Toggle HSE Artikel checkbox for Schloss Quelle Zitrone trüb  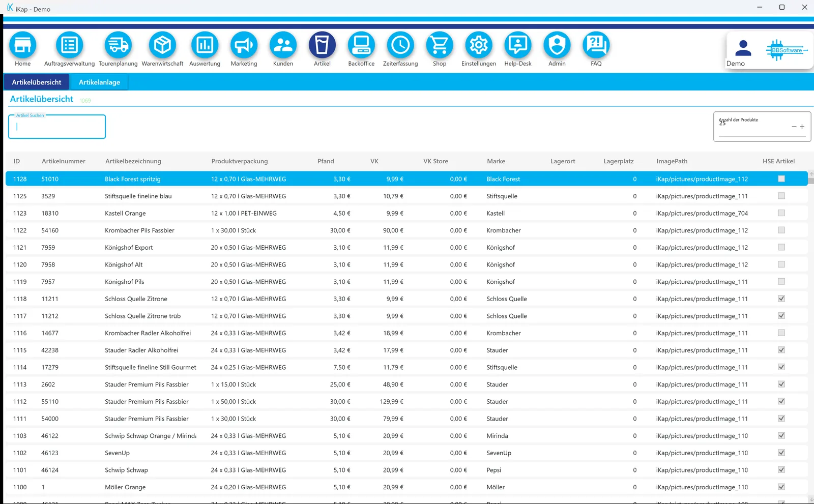tap(781, 316)
